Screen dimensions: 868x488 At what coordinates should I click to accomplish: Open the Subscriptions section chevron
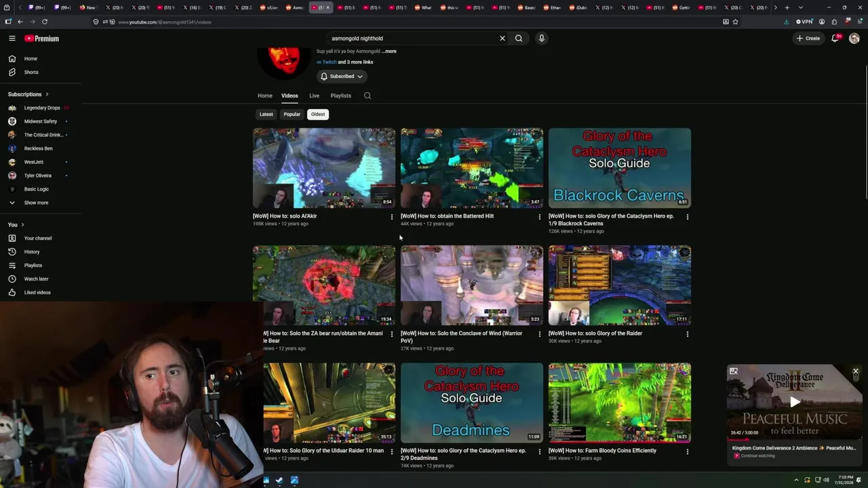[x=47, y=94]
